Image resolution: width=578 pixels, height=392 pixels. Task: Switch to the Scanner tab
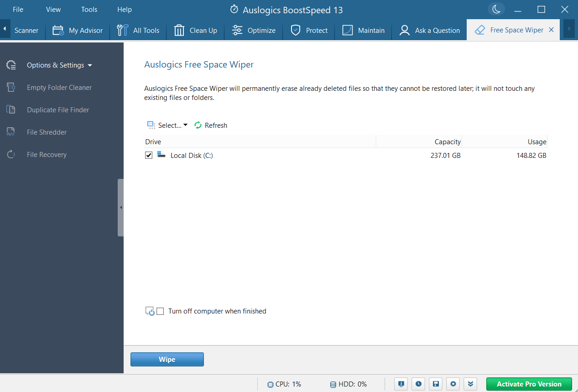point(26,30)
